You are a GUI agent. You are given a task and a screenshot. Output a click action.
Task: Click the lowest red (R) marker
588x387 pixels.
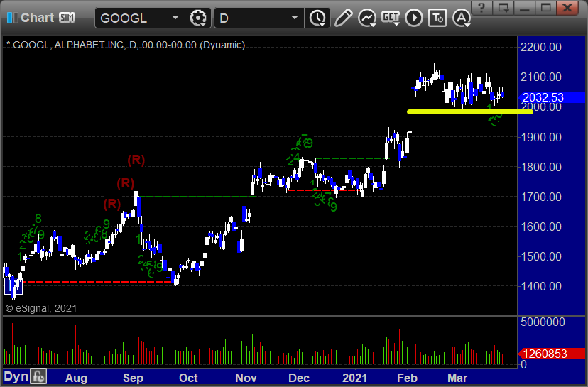111,204
